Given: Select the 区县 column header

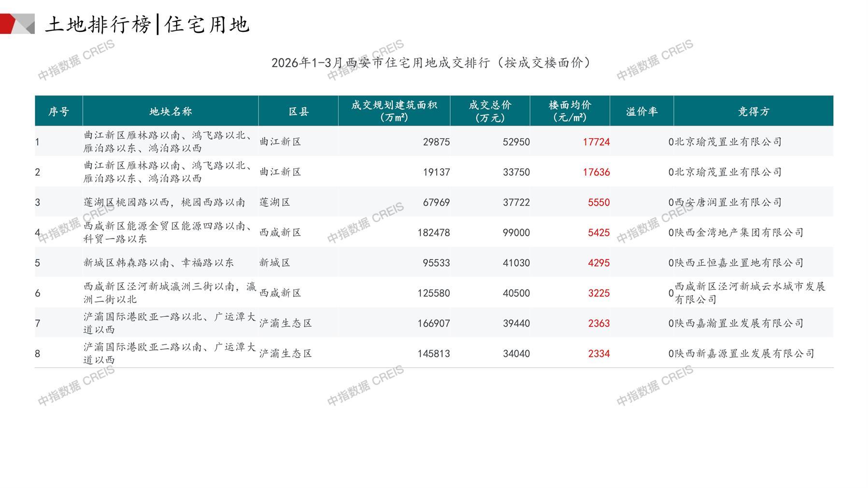Looking at the screenshot, I should (x=298, y=112).
